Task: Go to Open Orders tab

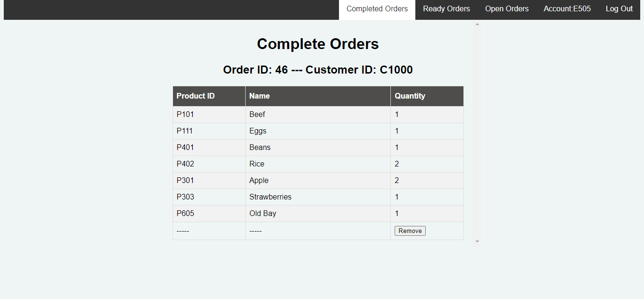Action: coord(507,9)
